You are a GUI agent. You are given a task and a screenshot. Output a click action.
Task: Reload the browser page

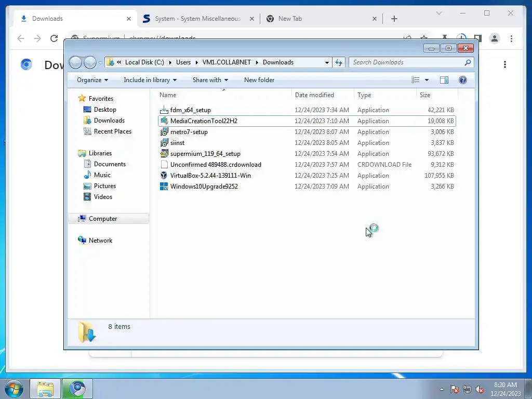coord(54,38)
